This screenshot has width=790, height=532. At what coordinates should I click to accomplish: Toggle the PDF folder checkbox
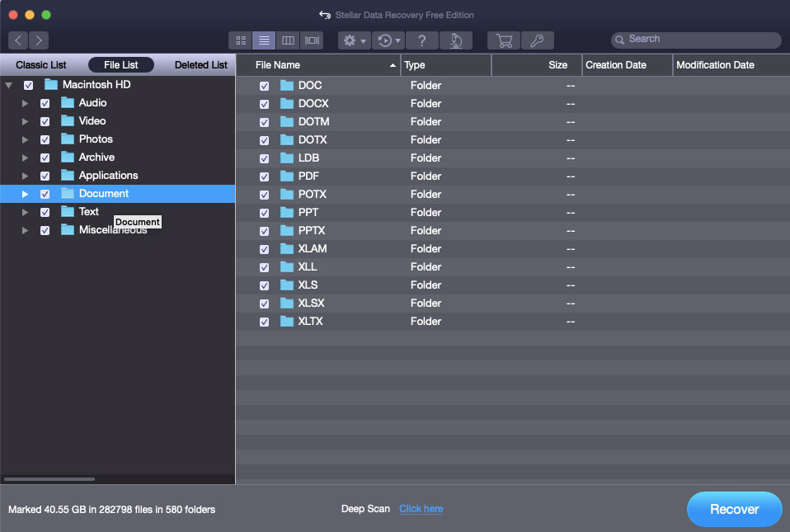264,177
